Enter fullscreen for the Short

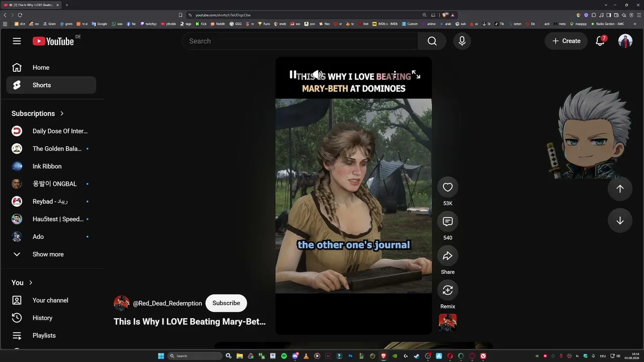[416, 75]
